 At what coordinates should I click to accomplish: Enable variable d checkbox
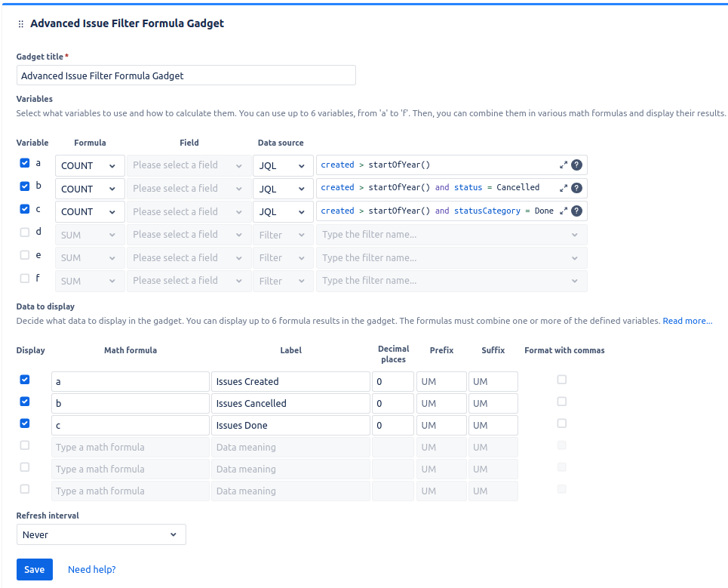(x=25, y=232)
